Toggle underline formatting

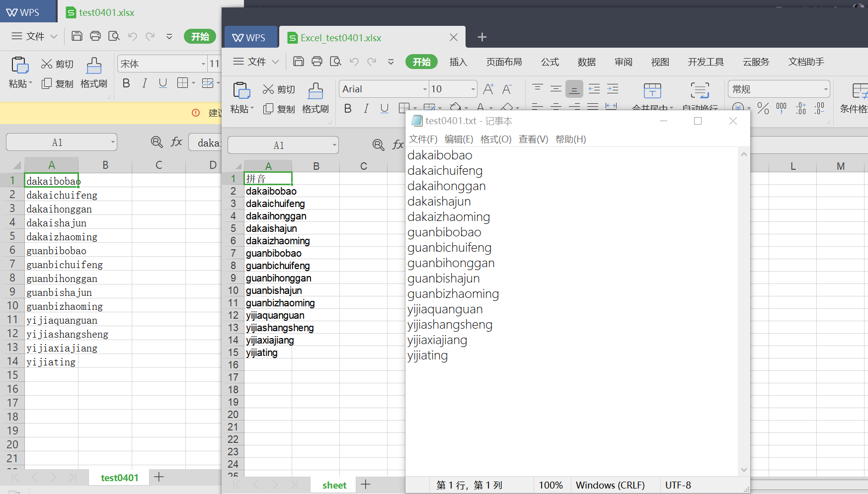384,108
